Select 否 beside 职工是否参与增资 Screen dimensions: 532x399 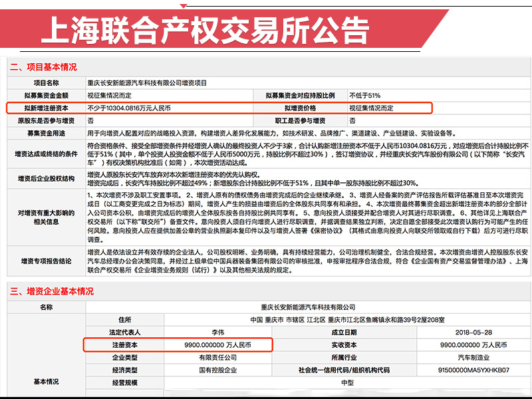click(x=352, y=120)
